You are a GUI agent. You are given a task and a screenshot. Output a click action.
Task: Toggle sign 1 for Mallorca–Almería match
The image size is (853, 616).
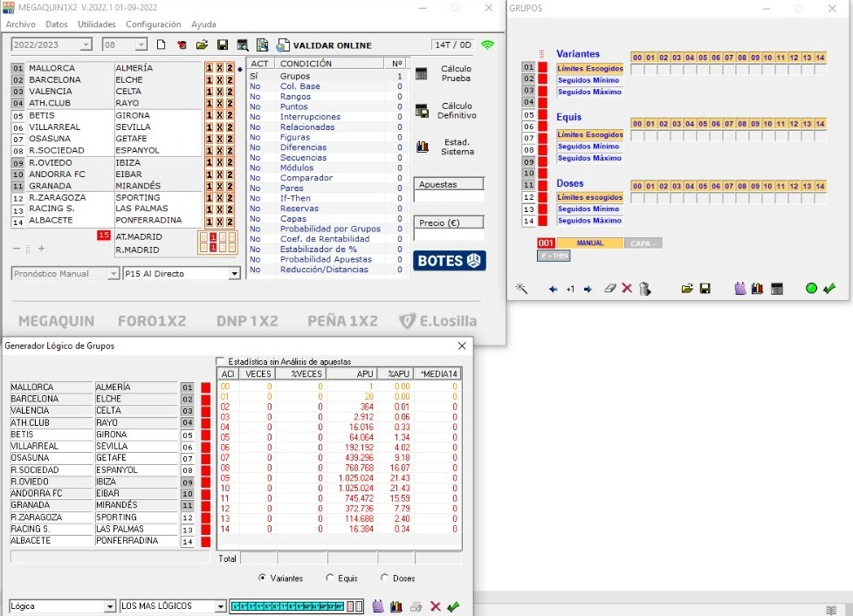209,68
